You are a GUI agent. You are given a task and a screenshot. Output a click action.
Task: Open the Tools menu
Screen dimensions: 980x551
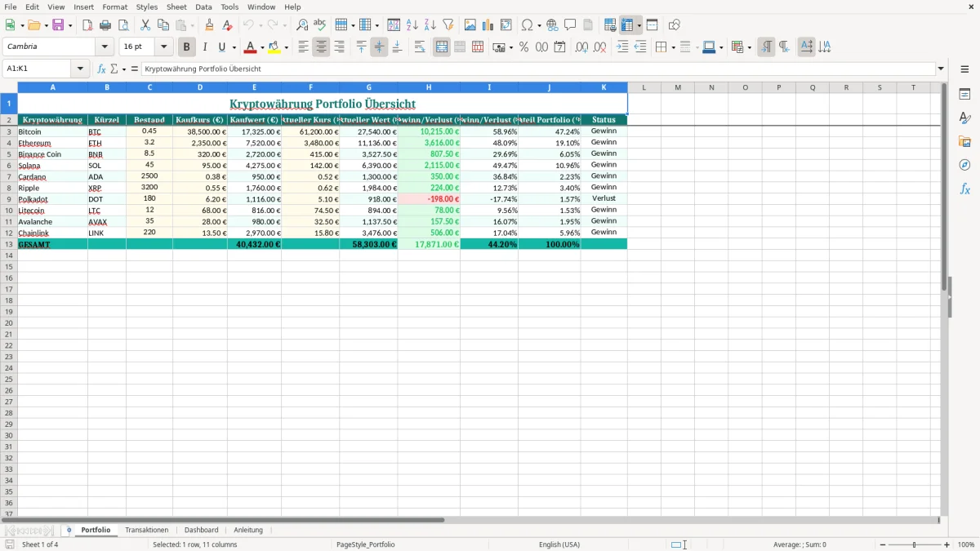tap(229, 7)
